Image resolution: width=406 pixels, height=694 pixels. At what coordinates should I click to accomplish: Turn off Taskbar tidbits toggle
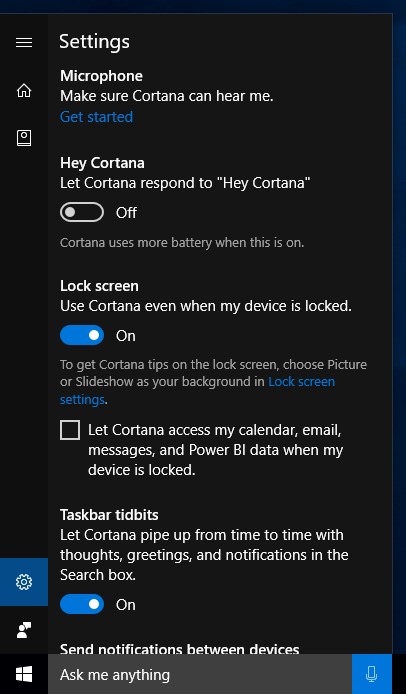tap(82, 604)
